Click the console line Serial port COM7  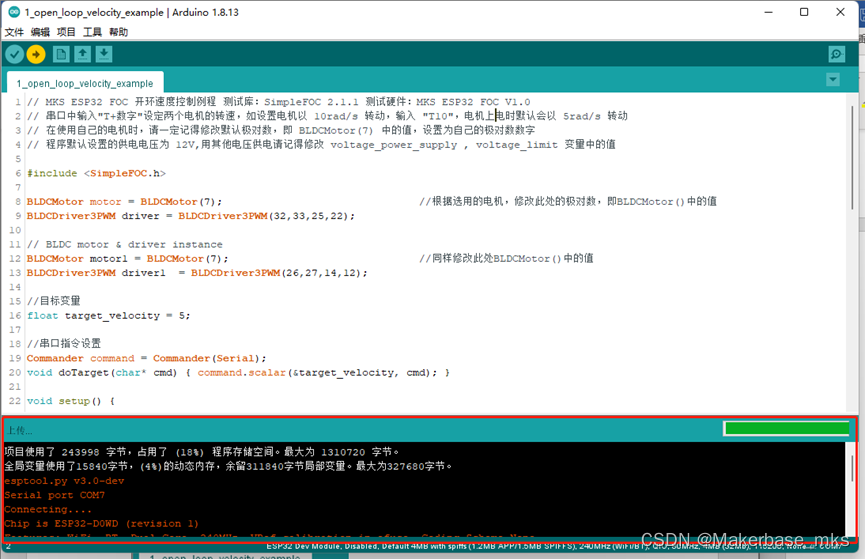(x=55, y=495)
